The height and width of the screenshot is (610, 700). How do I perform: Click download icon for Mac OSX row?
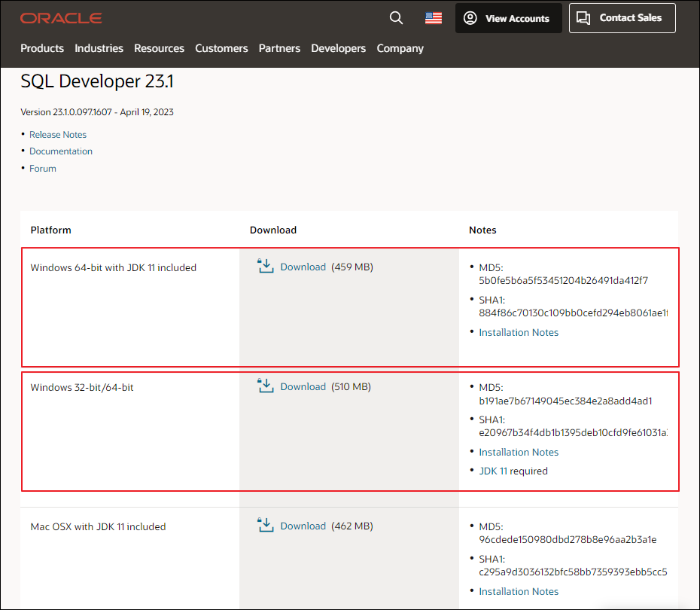265,525
